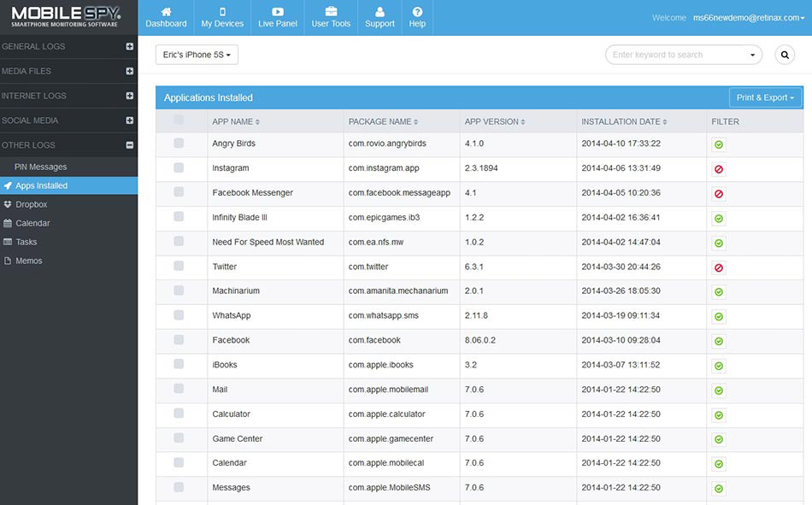Open the Calendar item in sidebar
This screenshot has width=812, height=505.
[x=32, y=223]
